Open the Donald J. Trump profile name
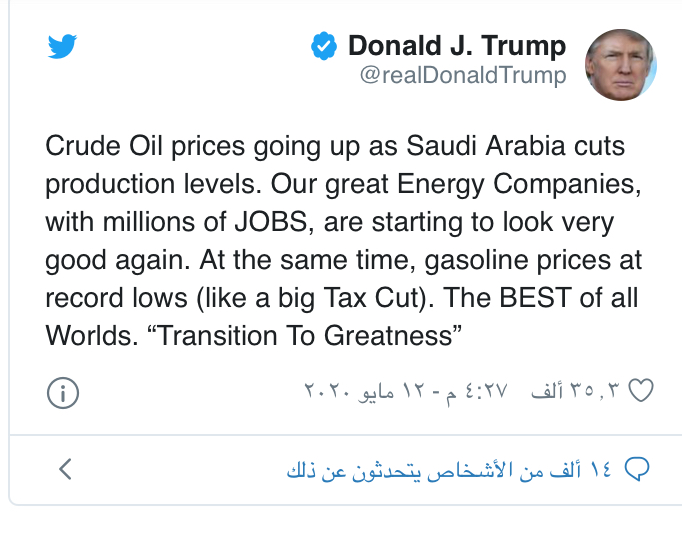 tap(456, 46)
